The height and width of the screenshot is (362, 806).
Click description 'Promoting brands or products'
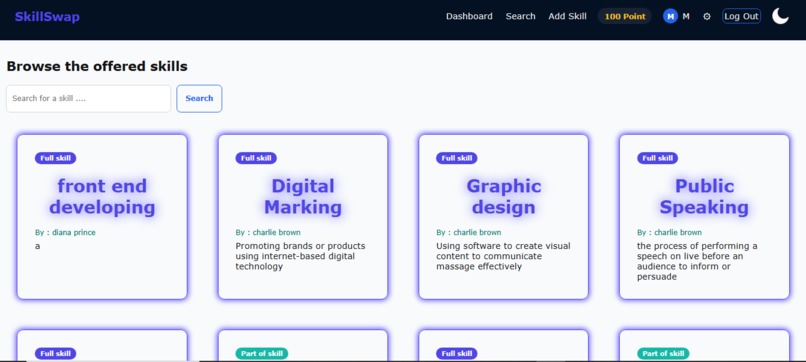300,256
